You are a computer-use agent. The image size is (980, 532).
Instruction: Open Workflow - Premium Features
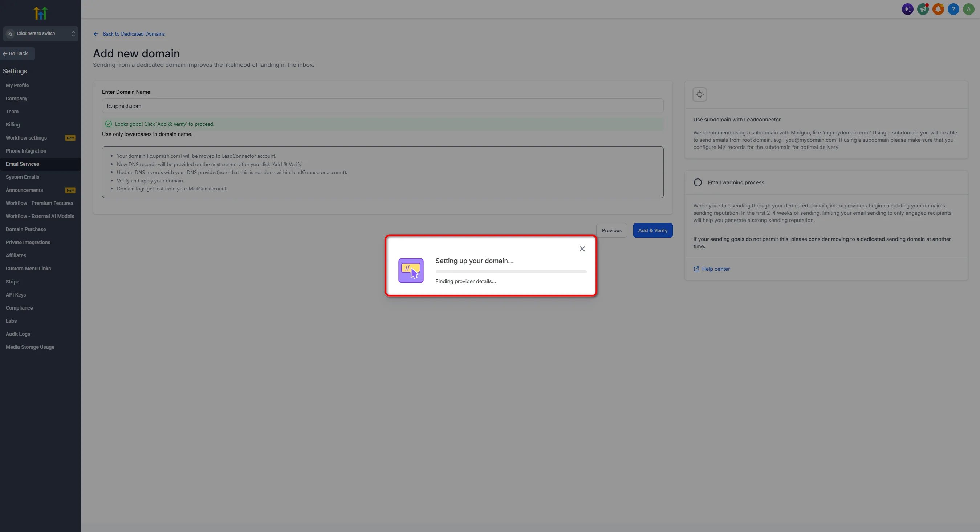click(40, 203)
